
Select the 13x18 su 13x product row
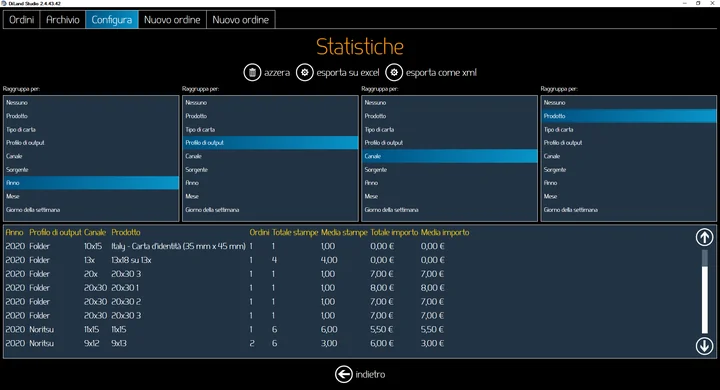click(225, 260)
